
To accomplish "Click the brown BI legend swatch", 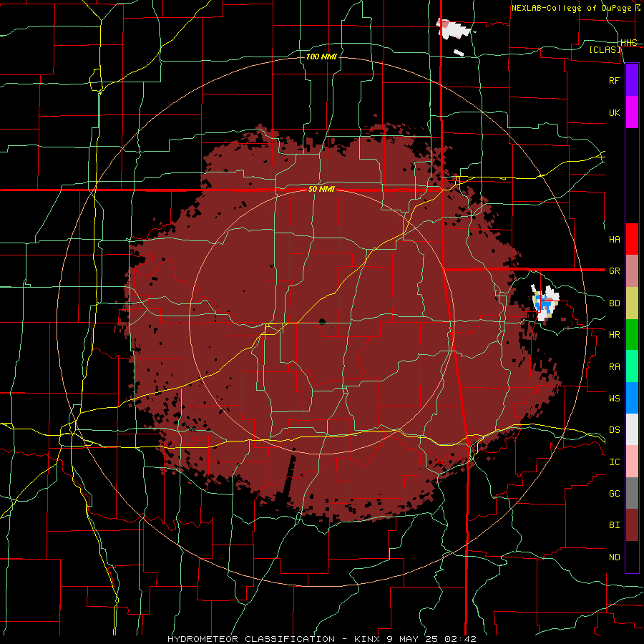I will coord(632,525).
